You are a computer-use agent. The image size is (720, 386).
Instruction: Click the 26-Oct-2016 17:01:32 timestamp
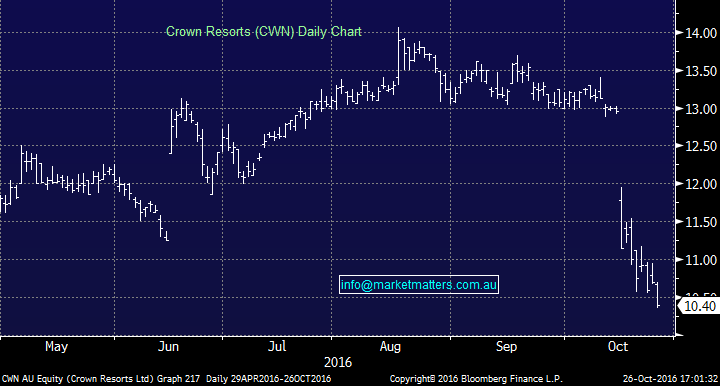pos(670,379)
